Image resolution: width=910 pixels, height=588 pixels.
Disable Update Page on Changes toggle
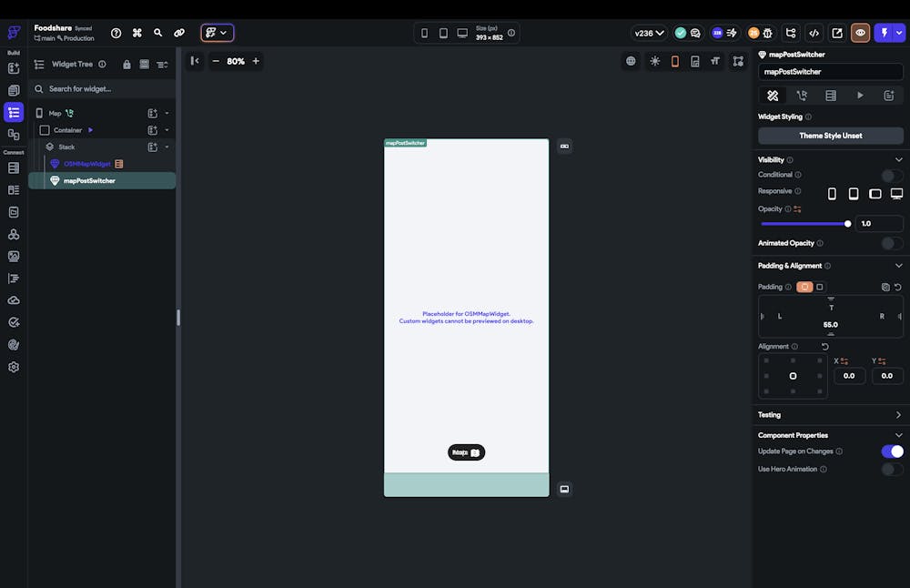point(892,451)
